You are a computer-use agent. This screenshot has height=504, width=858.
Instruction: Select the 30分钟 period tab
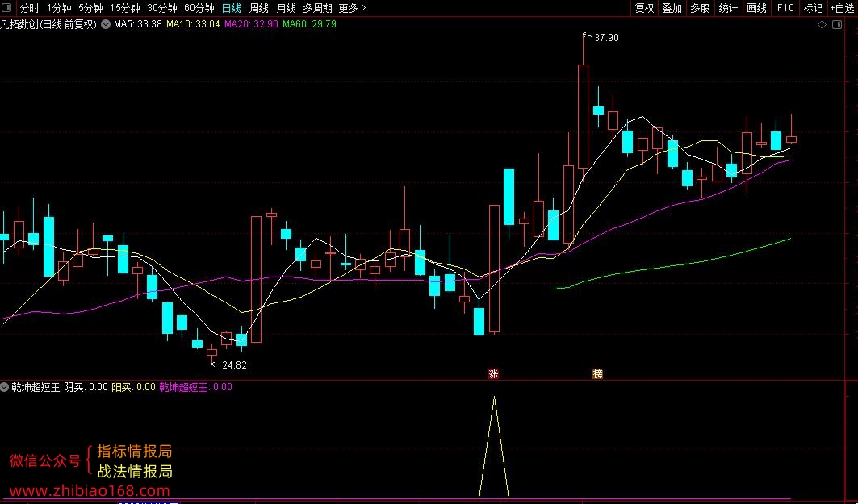pyautogui.click(x=162, y=8)
